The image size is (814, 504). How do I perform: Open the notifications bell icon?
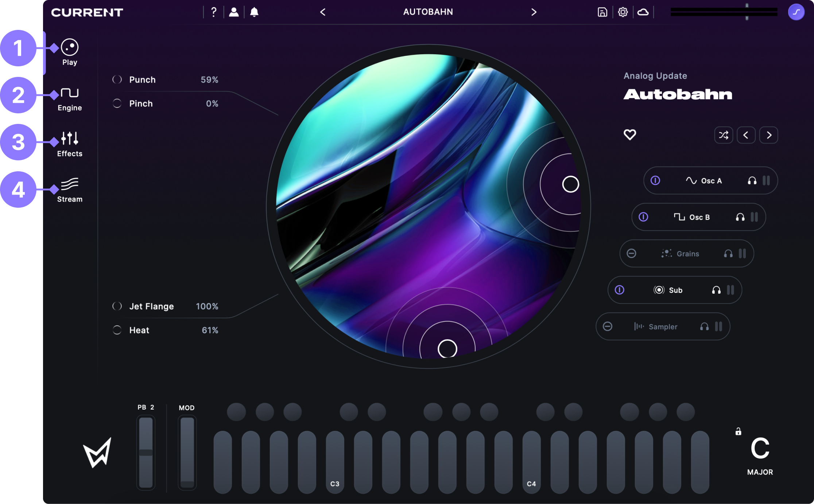pos(254,12)
